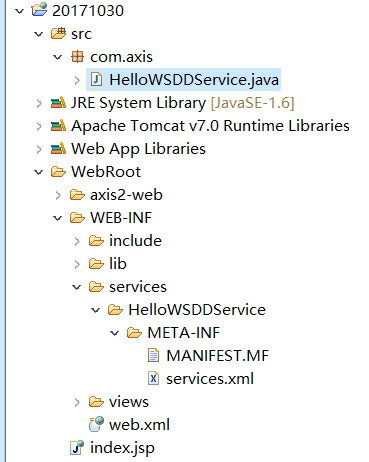Click the Web App Libraries icon
The image size is (369, 462).
(58, 149)
